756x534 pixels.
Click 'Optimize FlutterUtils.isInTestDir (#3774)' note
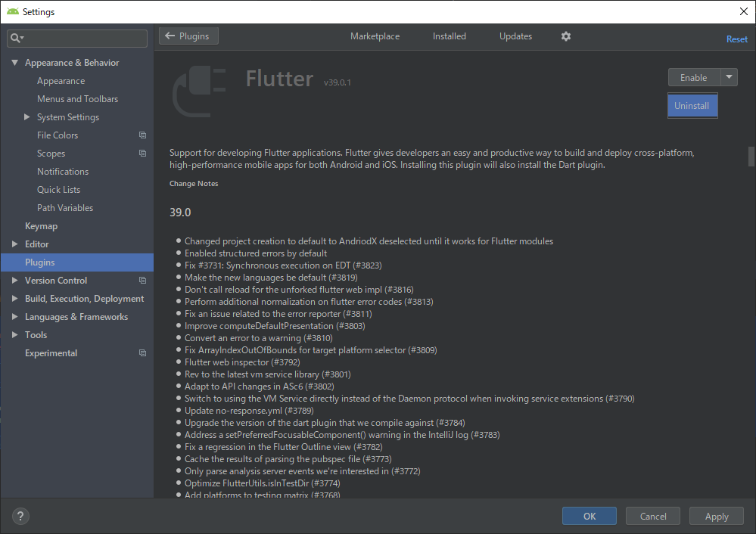coord(263,483)
